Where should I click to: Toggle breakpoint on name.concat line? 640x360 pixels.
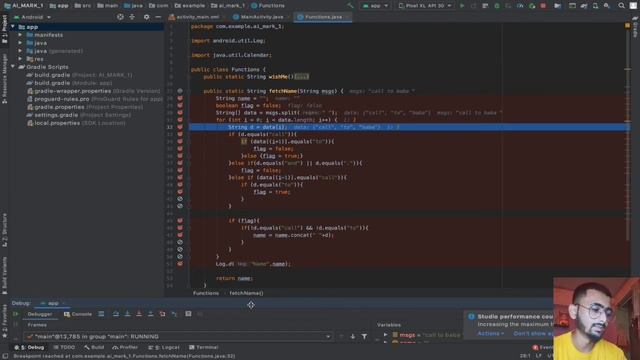[180, 235]
